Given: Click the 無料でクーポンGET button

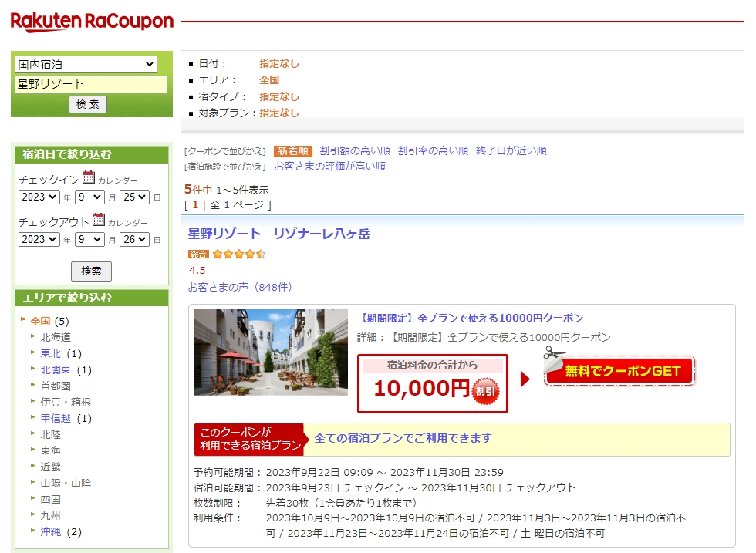Looking at the screenshot, I should click(619, 371).
